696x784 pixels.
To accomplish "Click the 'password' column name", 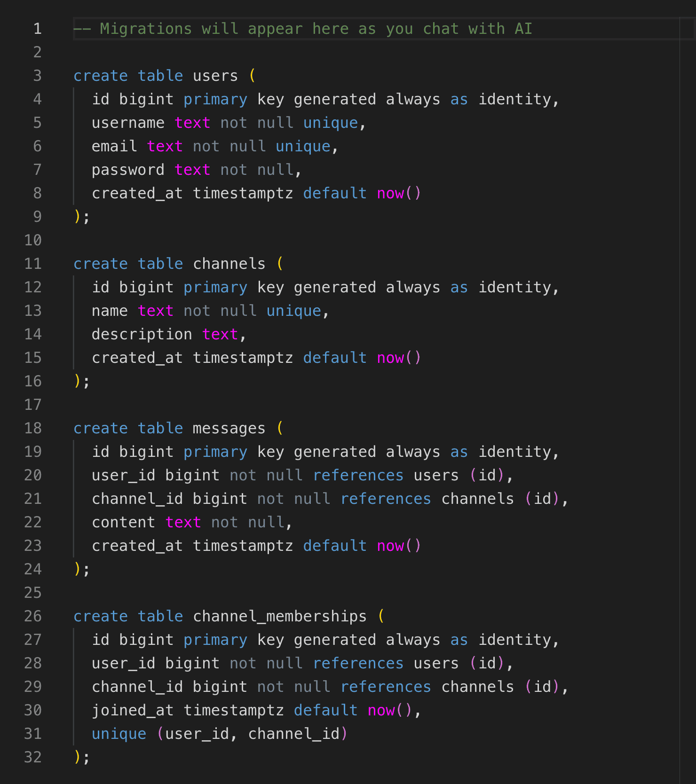I will pos(128,170).
